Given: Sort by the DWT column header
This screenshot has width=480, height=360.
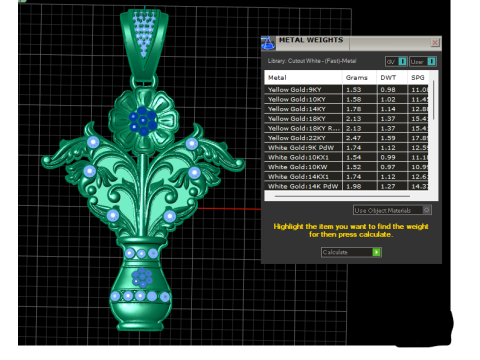Looking at the screenshot, I should click(392, 78).
